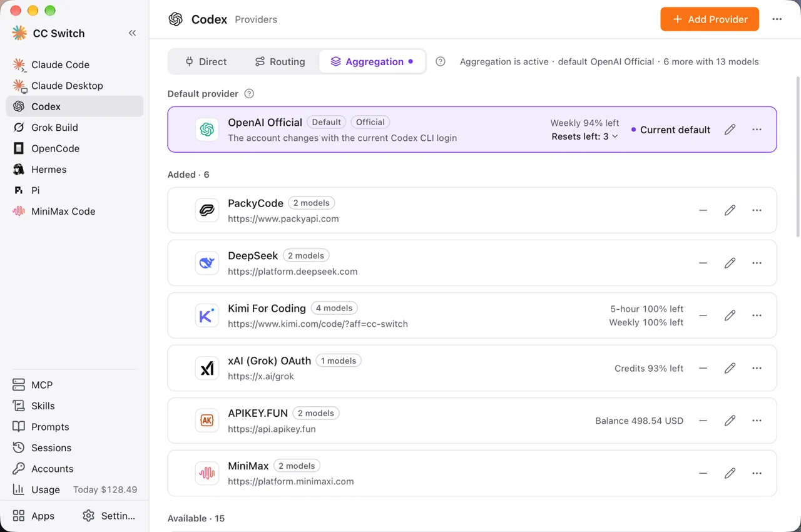Collapse the sidebar with double chevron
Screen dimensions: 801x532
click(x=132, y=33)
